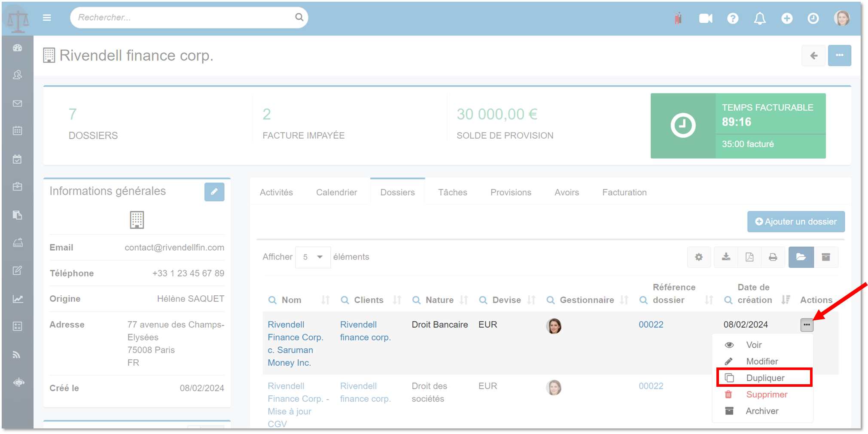The width and height of the screenshot is (868, 434).
Task: Click the gestionnaire avatar in Droit Bancaire row
Action: tap(554, 326)
